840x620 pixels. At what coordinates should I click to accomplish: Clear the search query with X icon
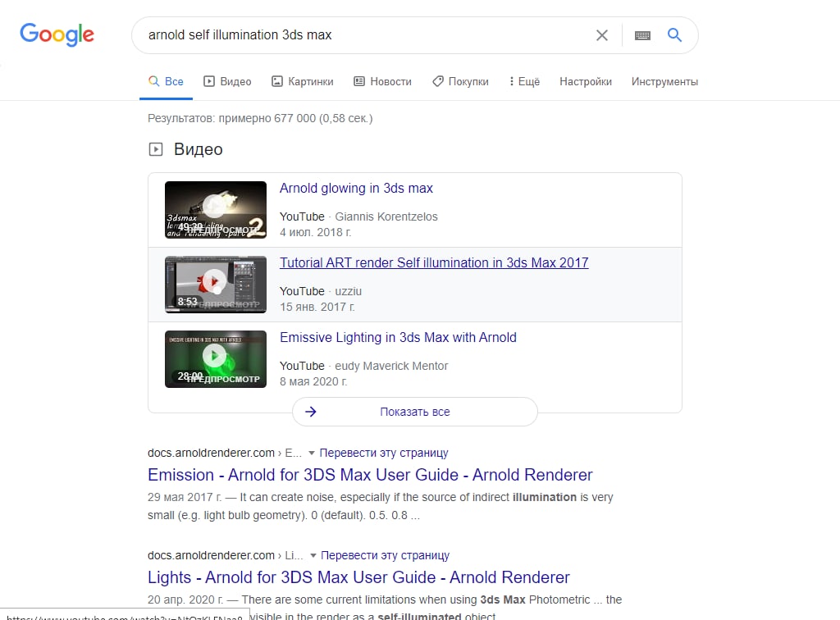(601, 35)
